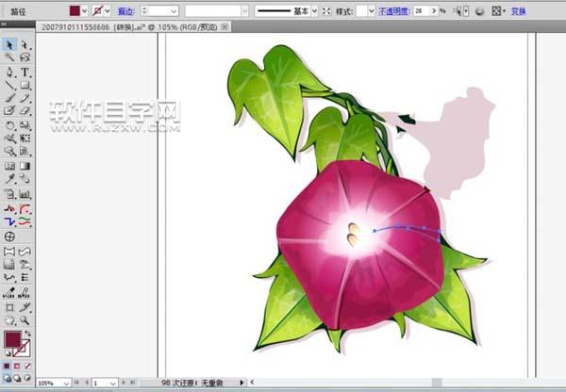Viewport: 566px width, 392px height.
Task: Click the horizontal scrollbar thumb
Action: point(437,383)
